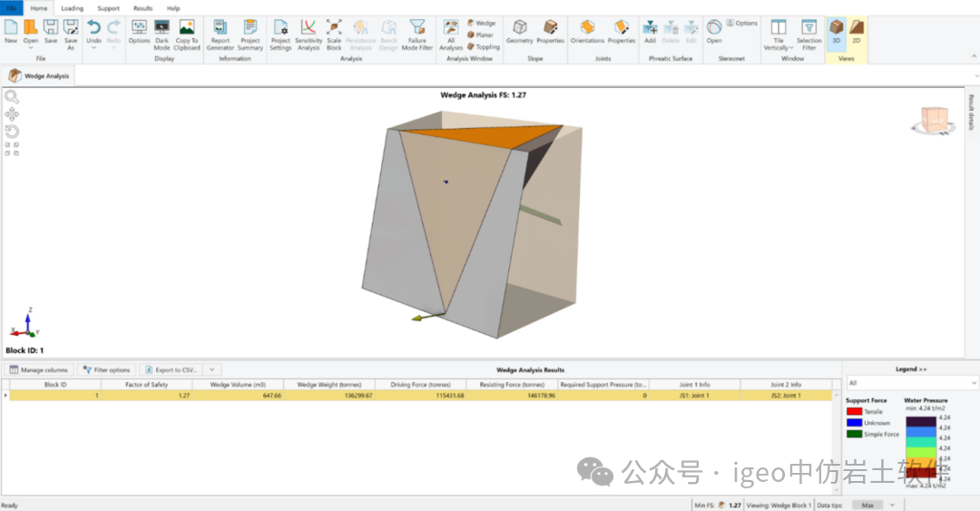
Task: Open Joints Properties
Action: pyautogui.click(x=622, y=31)
